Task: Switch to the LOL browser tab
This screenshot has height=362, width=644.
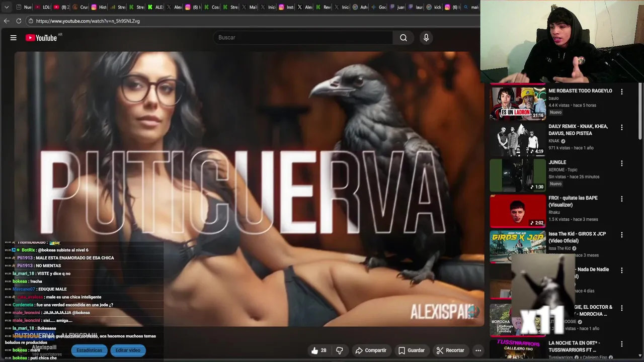Action: (x=43, y=7)
